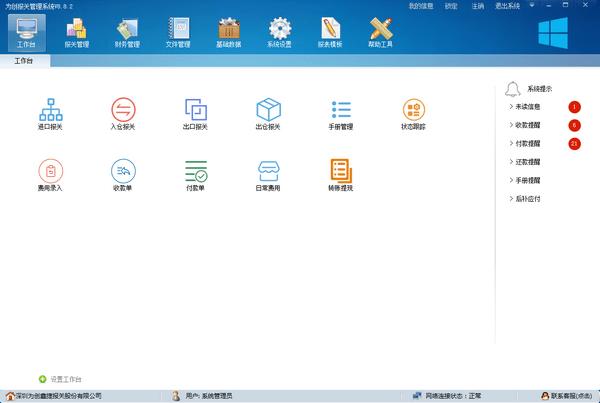Open the 状态跟踪 status tracking icon

414,109
